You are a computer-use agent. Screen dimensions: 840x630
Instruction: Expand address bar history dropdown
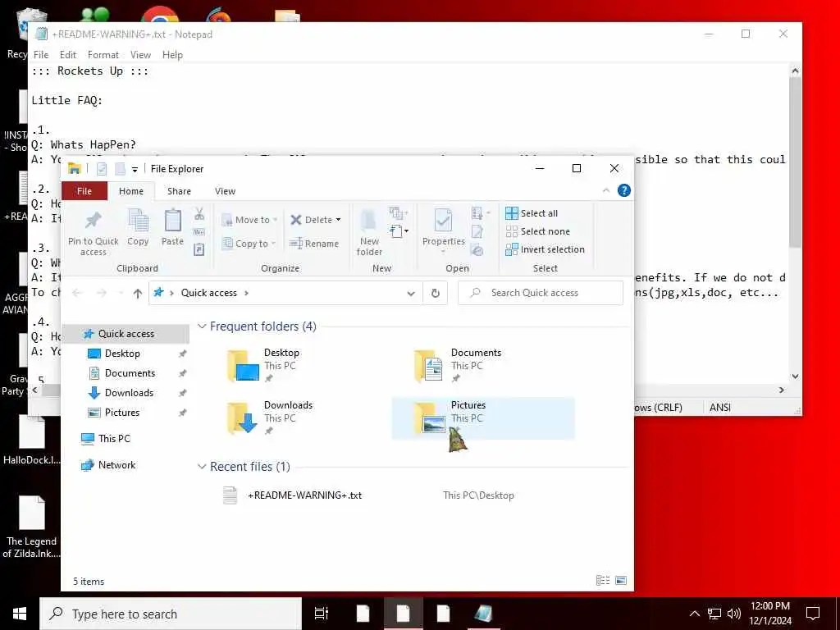(x=411, y=293)
